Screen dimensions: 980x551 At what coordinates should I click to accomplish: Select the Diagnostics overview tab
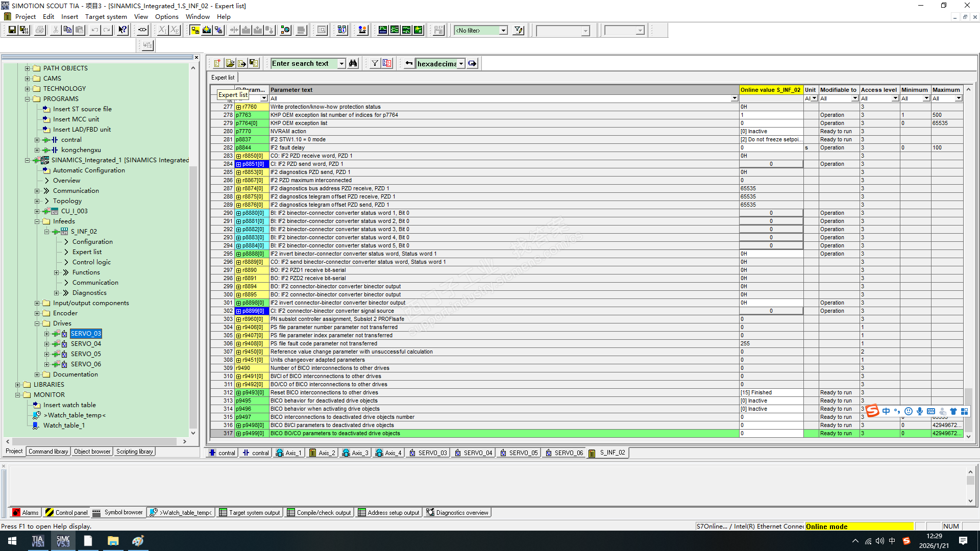tap(458, 513)
